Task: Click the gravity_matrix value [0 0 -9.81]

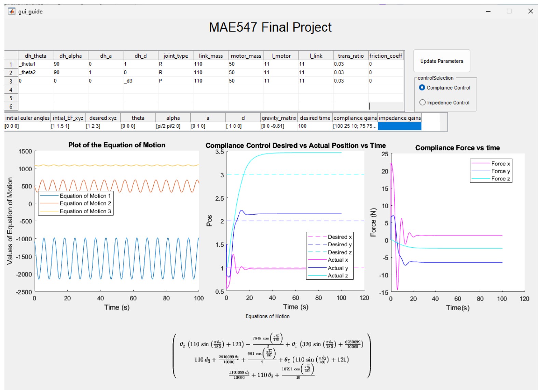Action: click(x=279, y=126)
